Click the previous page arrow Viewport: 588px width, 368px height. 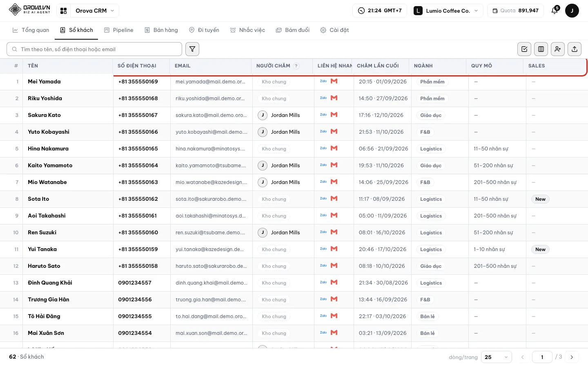(522, 357)
